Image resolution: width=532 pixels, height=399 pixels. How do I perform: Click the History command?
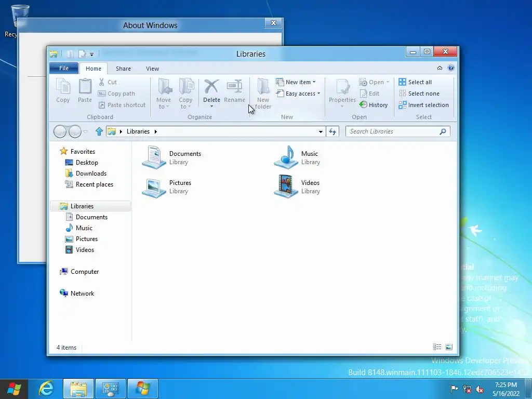pos(374,105)
